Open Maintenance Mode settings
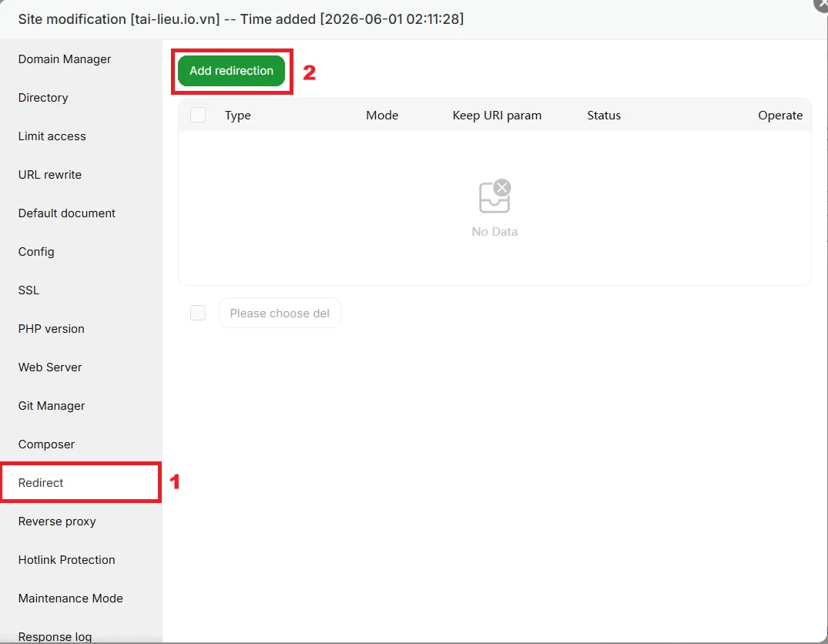 (70, 599)
